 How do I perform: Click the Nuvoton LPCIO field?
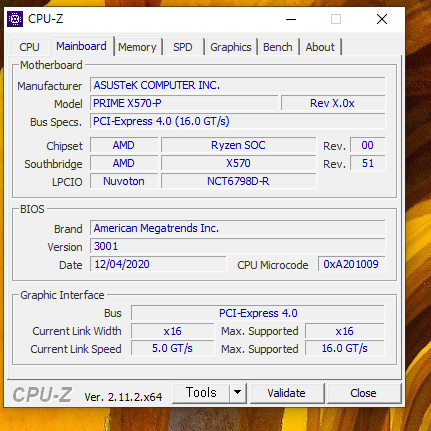[124, 181]
